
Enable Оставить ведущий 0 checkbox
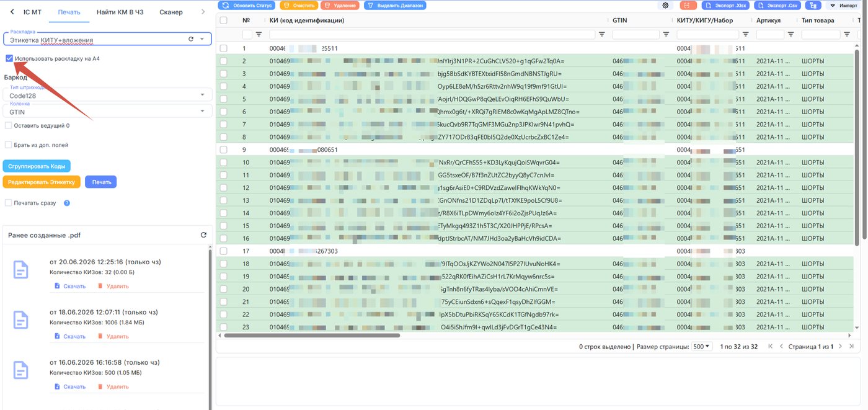(9, 125)
